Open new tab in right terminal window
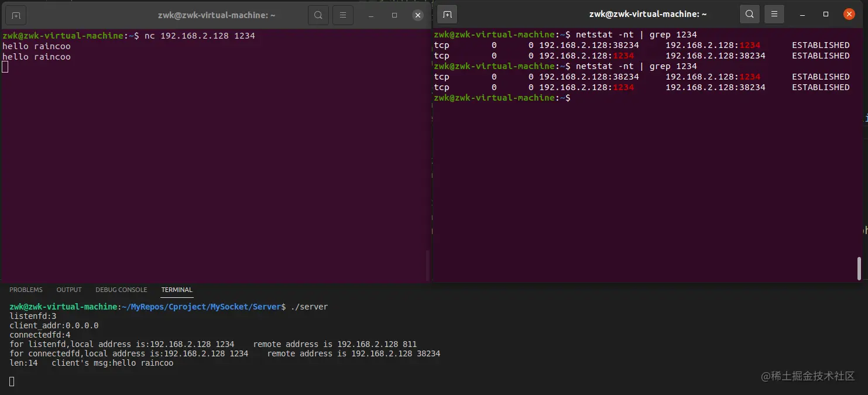This screenshot has height=395, width=868. [447, 14]
